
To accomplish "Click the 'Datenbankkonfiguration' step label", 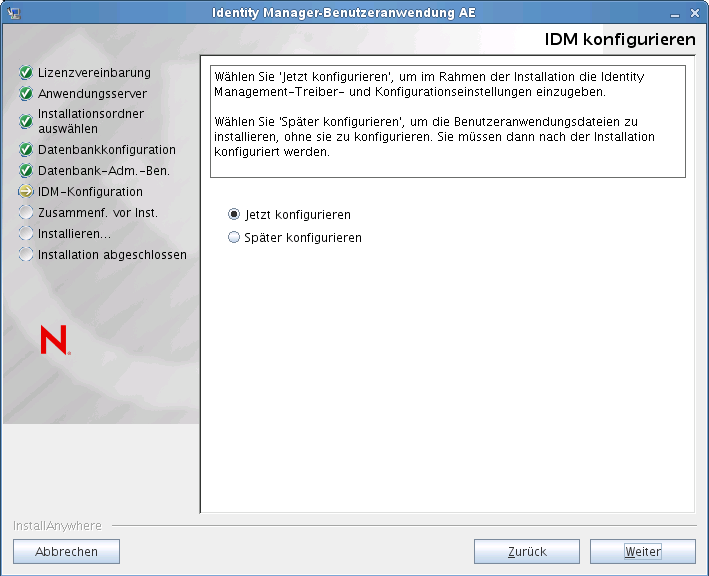I will [x=107, y=150].
